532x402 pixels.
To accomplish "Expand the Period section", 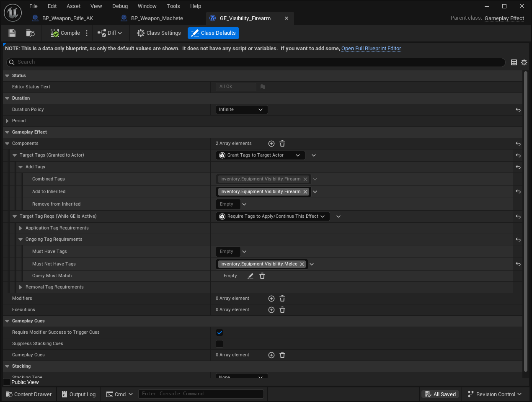I will (x=8, y=121).
